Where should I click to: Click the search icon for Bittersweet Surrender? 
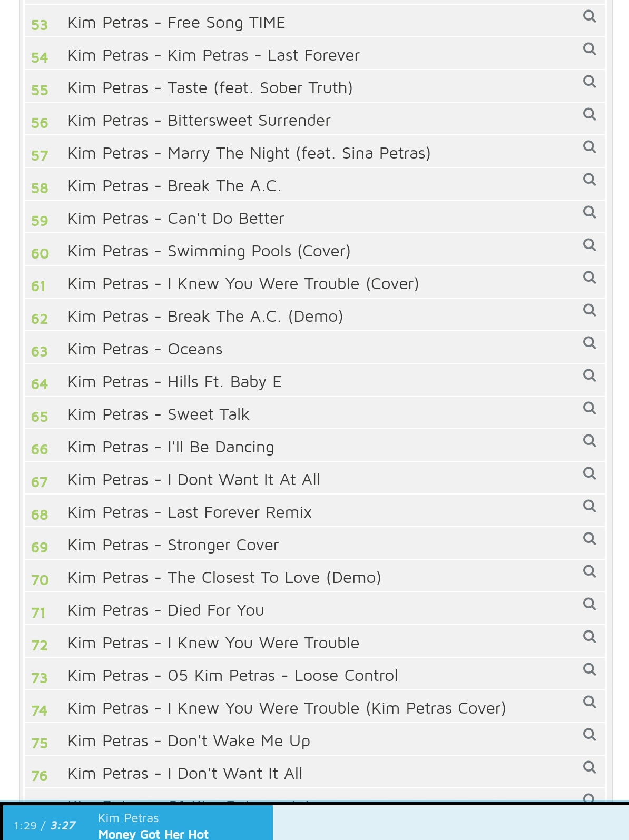(x=589, y=114)
